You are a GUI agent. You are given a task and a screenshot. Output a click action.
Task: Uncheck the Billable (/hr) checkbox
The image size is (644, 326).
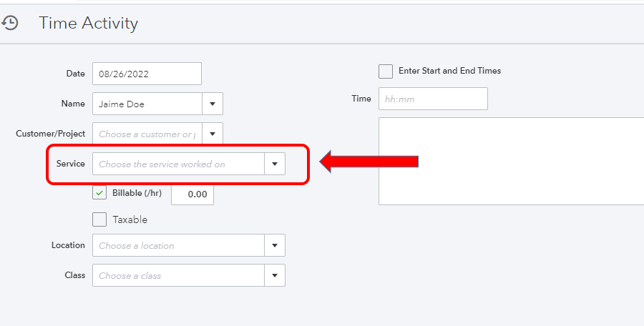click(99, 192)
